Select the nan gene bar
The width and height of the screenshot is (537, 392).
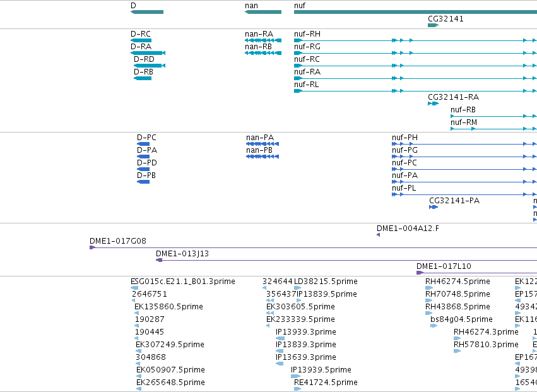263,12
